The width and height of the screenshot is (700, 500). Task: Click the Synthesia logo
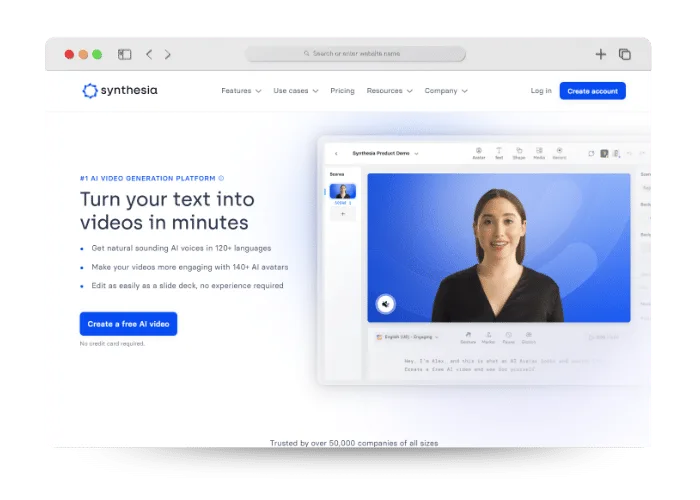[x=120, y=91]
